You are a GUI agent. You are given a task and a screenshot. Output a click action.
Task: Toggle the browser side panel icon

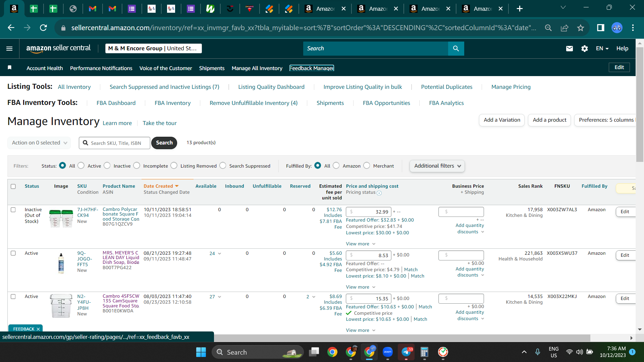(x=601, y=28)
